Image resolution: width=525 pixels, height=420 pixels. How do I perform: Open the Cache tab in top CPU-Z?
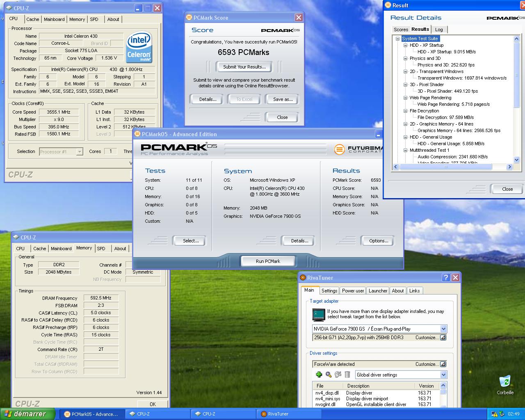click(33, 19)
